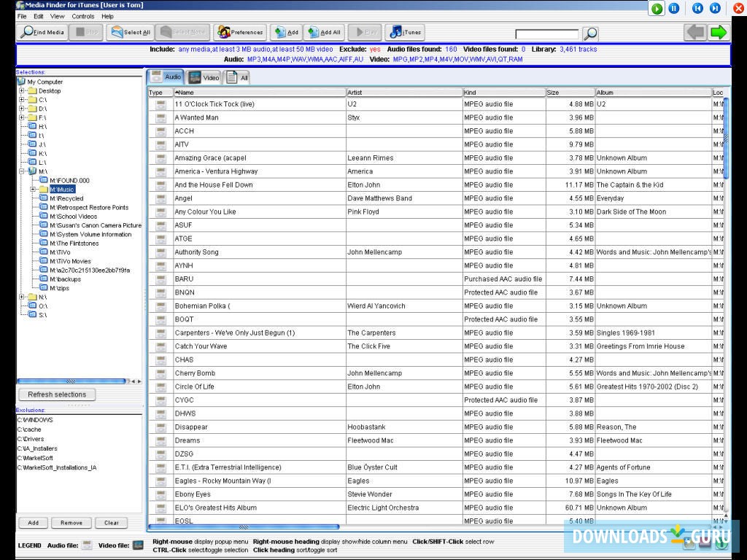Select the M:\School Videos folder
747x560 pixels.
coord(74,216)
